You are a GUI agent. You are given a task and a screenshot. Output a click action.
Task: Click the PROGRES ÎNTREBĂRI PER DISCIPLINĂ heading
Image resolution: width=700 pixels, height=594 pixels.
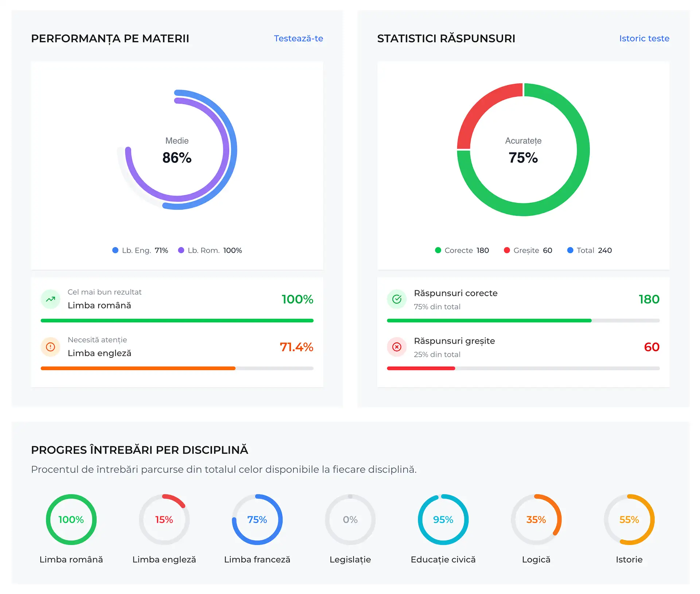coord(140,450)
